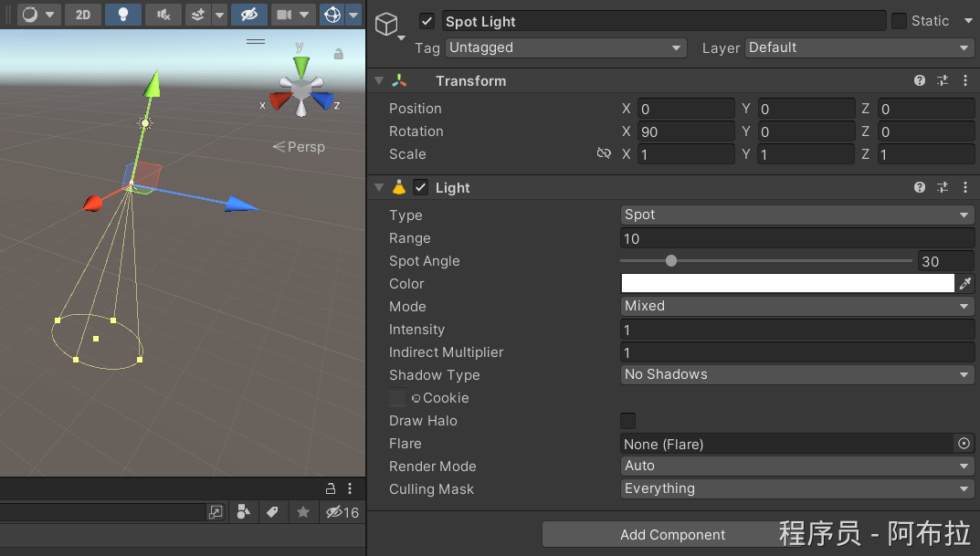Open the light Mode dropdown
This screenshot has width=980, height=556.
[x=796, y=306]
